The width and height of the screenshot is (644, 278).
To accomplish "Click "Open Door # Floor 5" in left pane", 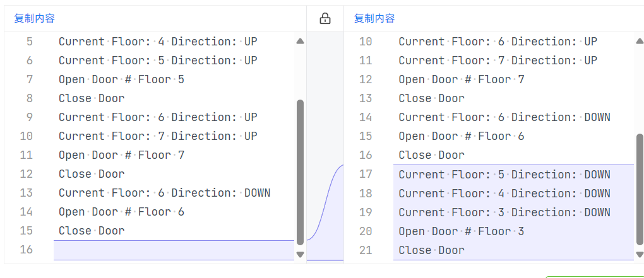I will pos(121,79).
